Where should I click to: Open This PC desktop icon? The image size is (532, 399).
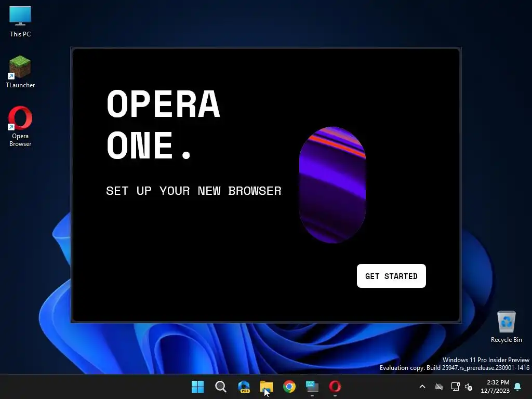click(x=20, y=22)
